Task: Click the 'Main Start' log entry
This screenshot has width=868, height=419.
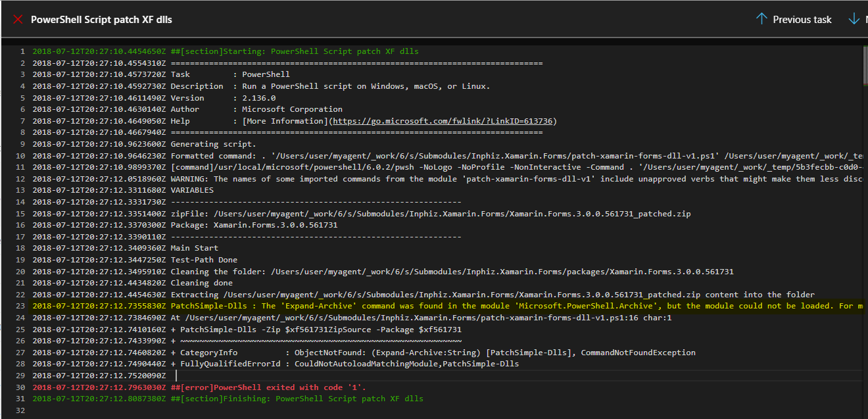Action: click(194, 248)
